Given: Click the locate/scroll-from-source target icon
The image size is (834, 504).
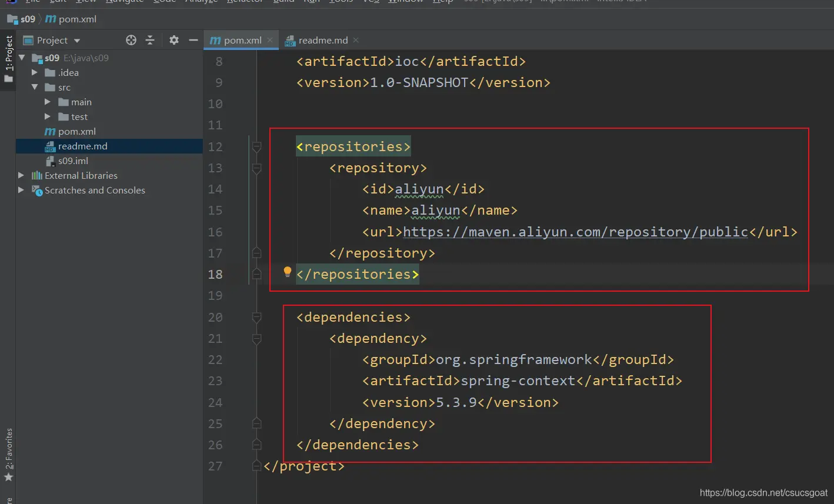Looking at the screenshot, I should point(131,40).
